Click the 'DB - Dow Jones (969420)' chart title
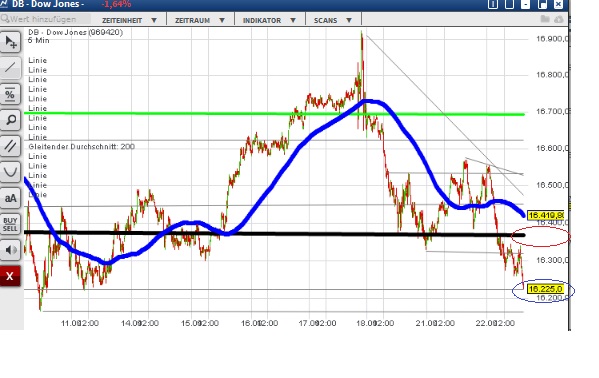 tap(75, 32)
